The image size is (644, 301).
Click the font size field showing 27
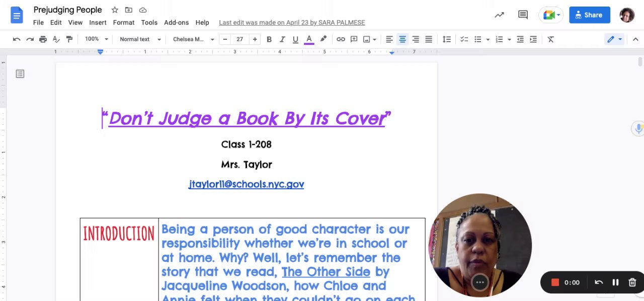pyautogui.click(x=239, y=39)
